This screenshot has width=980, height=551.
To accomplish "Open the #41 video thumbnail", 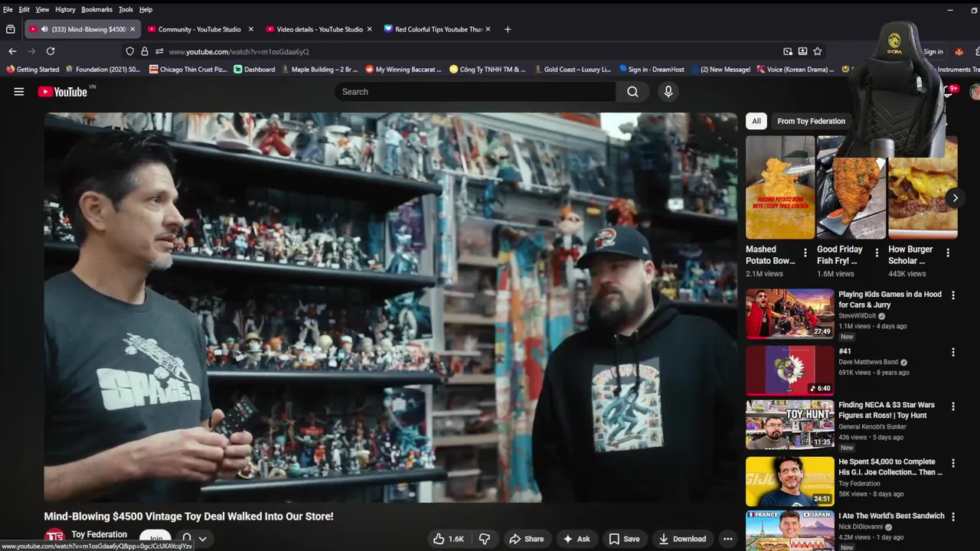I will 790,370.
